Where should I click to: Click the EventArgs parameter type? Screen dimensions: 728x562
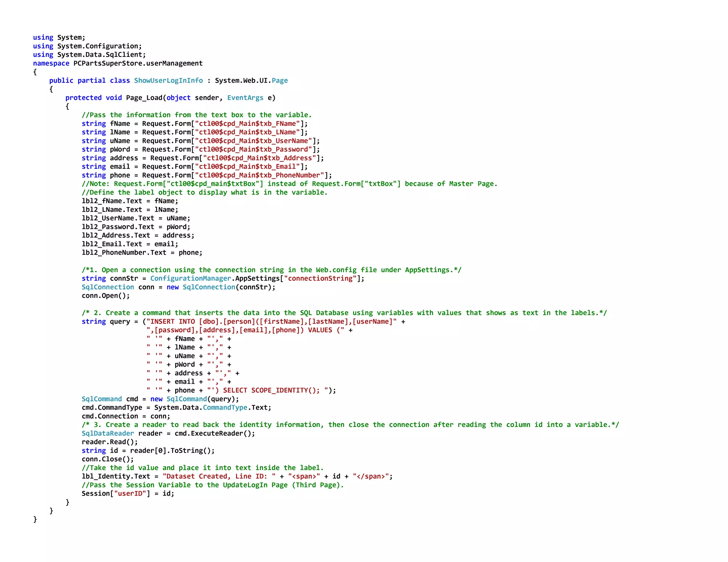tap(245, 98)
